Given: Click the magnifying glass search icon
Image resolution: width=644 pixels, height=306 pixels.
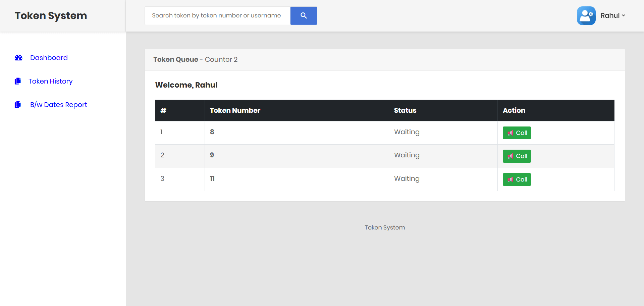Looking at the screenshot, I should point(303,15).
